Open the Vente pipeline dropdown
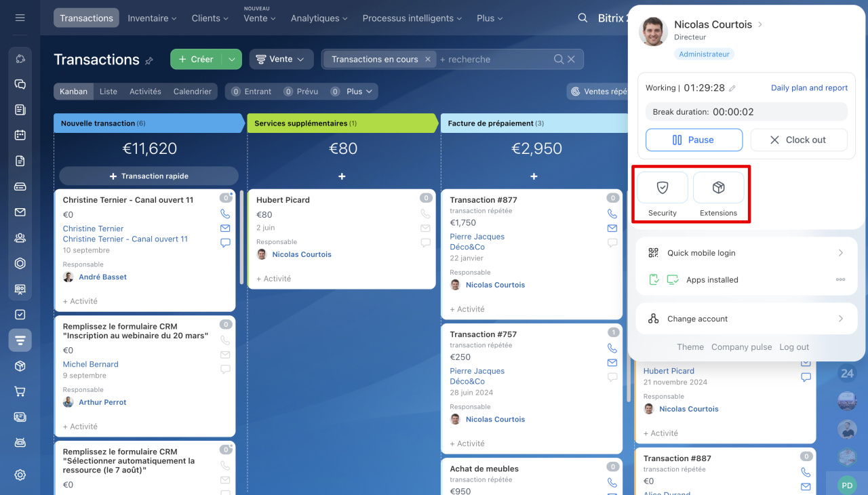 point(281,59)
